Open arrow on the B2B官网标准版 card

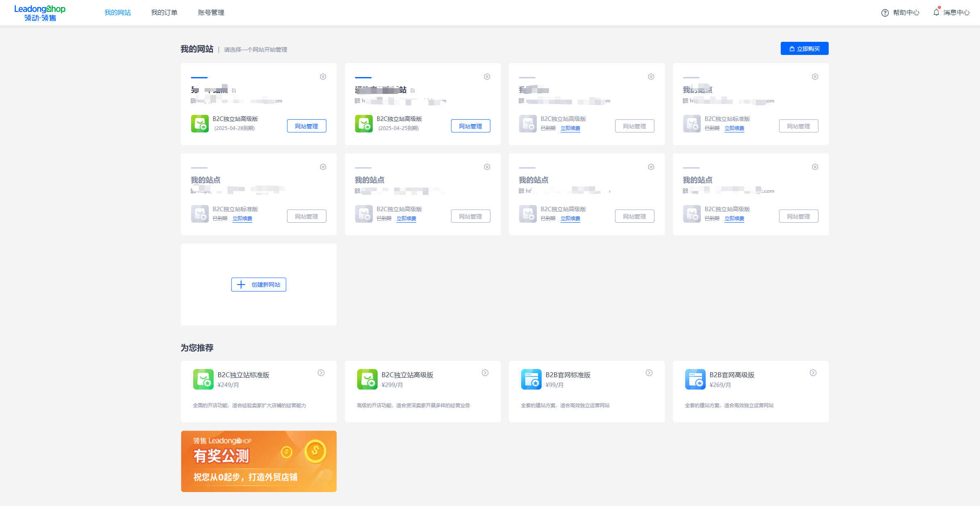(649, 373)
